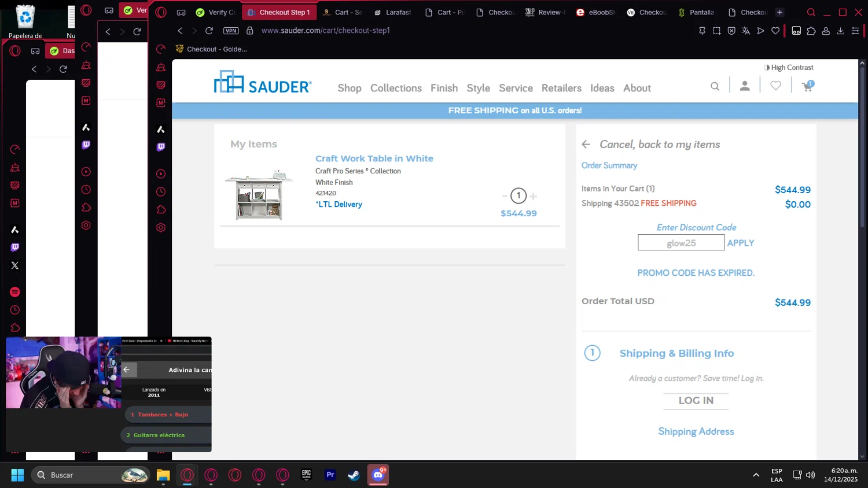The width and height of the screenshot is (868, 488).
Task: Click the craft table product thumbnail
Action: pyautogui.click(x=259, y=195)
